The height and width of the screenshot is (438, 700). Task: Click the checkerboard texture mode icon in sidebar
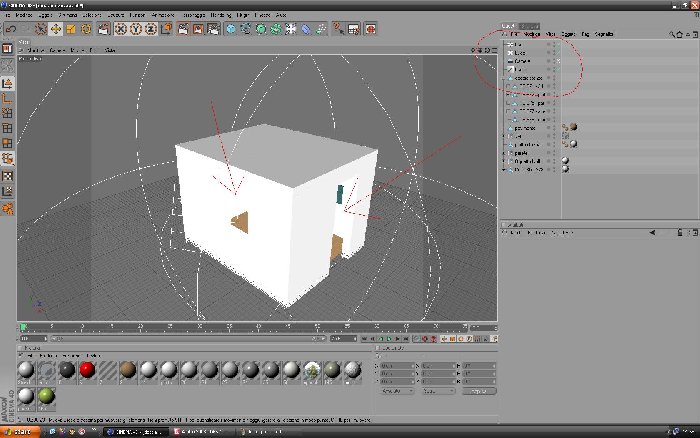point(8,175)
